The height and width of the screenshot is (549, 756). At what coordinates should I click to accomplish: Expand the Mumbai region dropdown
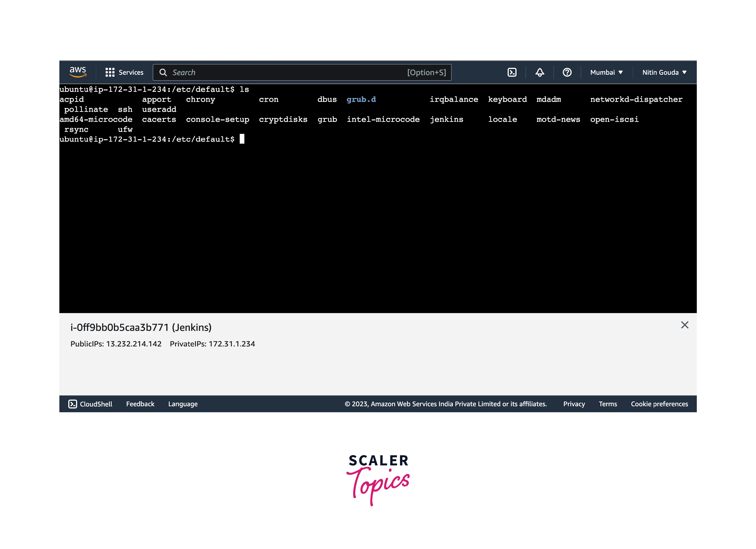click(606, 72)
